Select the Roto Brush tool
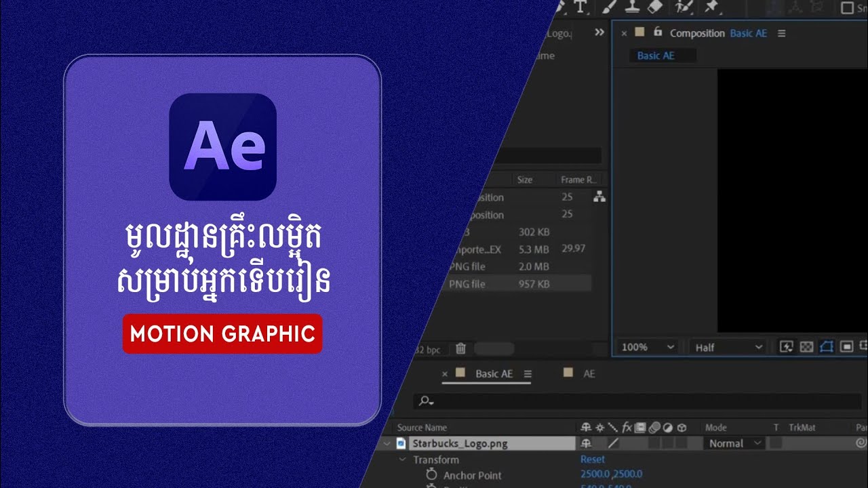Screen dimensions: 868x488 pyautogui.click(x=683, y=7)
